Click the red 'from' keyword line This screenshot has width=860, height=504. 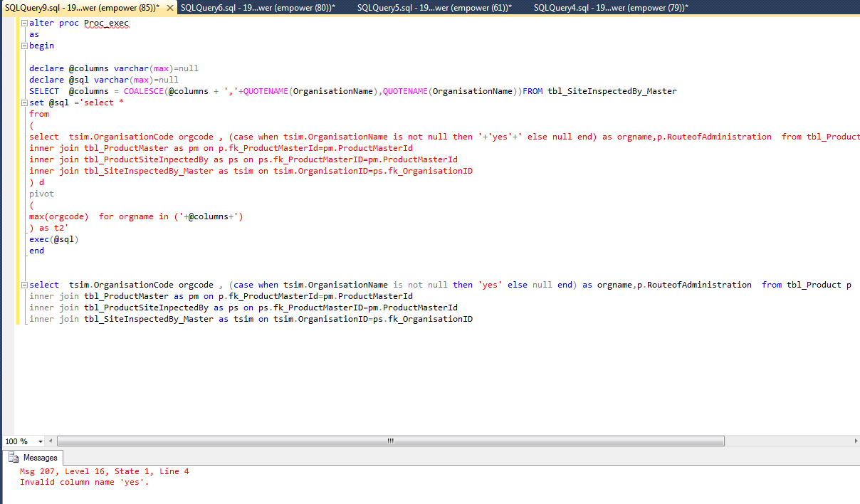click(x=39, y=114)
